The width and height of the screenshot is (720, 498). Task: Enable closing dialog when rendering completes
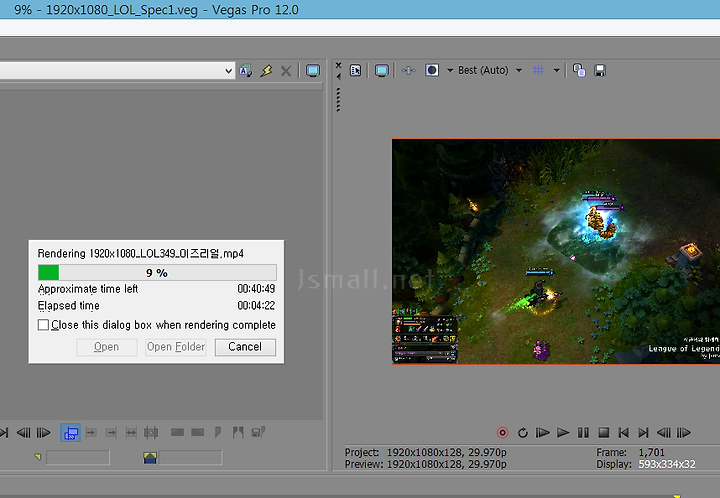pos(43,325)
